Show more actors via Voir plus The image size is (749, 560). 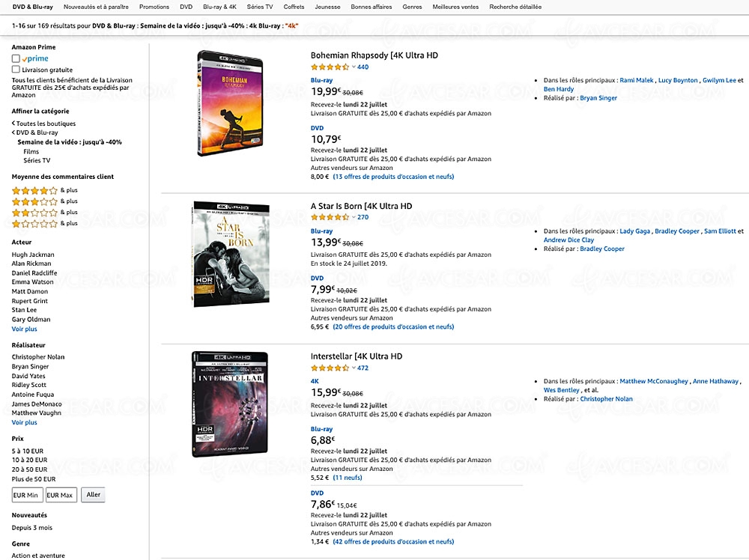24,329
